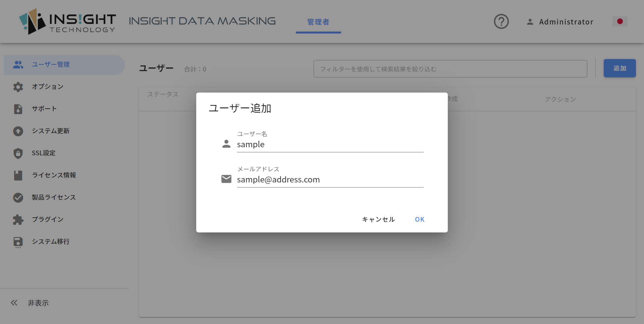Click the 製品ライセンス checkmark icon
This screenshot has width=644, height=324.
click(18, 198)
